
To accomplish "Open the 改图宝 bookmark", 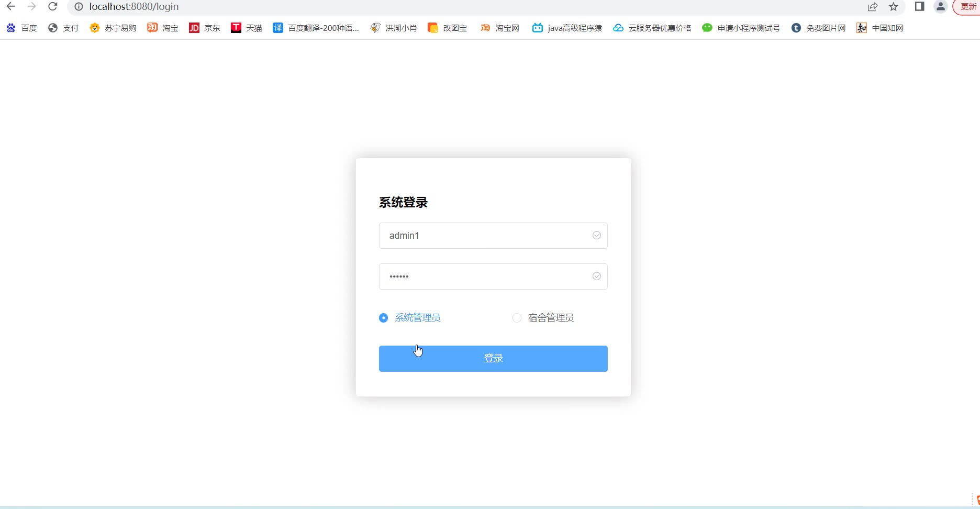I will (x=448, y=28).
